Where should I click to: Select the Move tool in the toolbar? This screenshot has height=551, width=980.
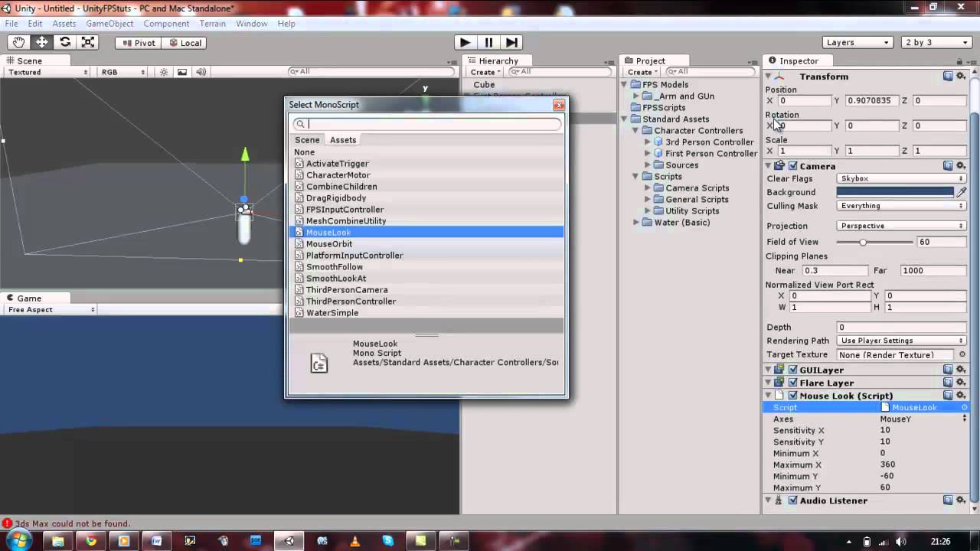point(41,43)
